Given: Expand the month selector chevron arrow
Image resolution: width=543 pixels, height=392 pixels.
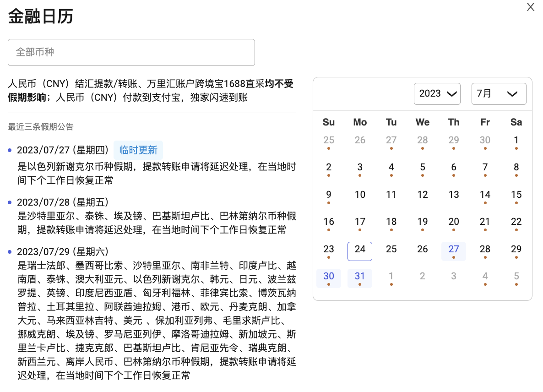Looking at the screenshot, I should [512, 94].
